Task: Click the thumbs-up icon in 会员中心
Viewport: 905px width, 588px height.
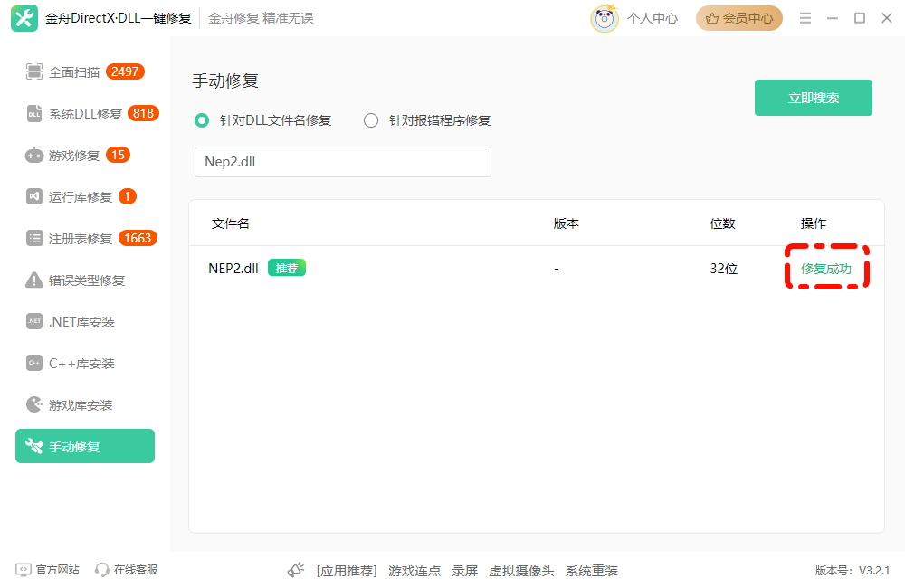Action: pos(712,18)
